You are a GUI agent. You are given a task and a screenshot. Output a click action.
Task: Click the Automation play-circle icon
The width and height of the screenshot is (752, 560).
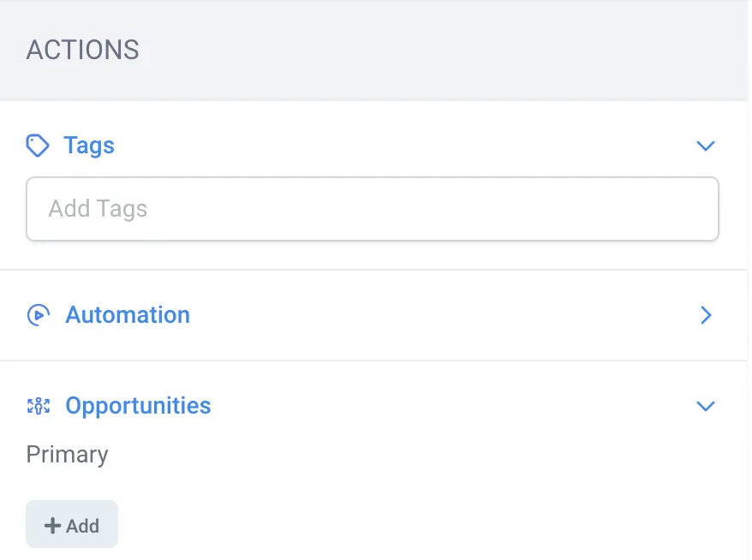coord(38,315)
